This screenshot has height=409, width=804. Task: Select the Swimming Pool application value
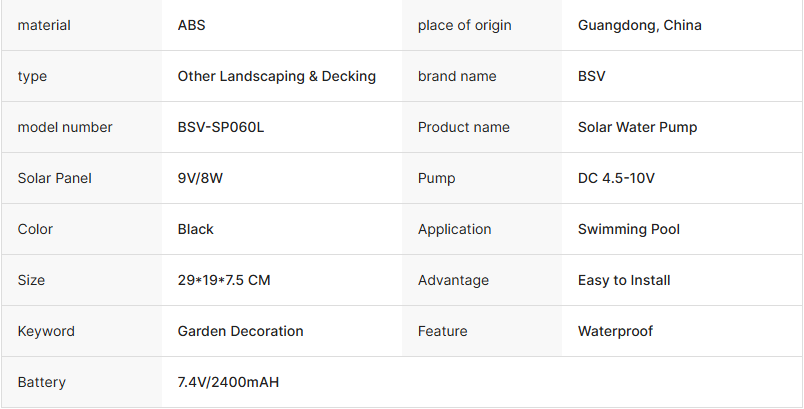(629, 229)
